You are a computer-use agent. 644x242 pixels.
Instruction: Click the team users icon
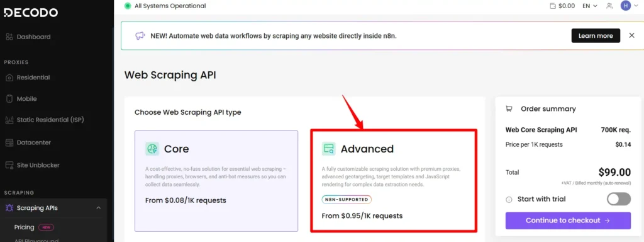(x=609, y=6)
